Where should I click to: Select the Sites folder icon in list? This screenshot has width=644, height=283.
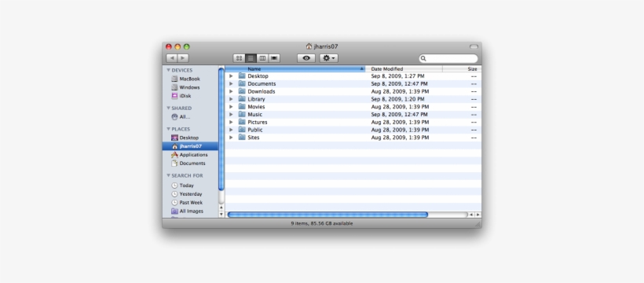point(242,138)
